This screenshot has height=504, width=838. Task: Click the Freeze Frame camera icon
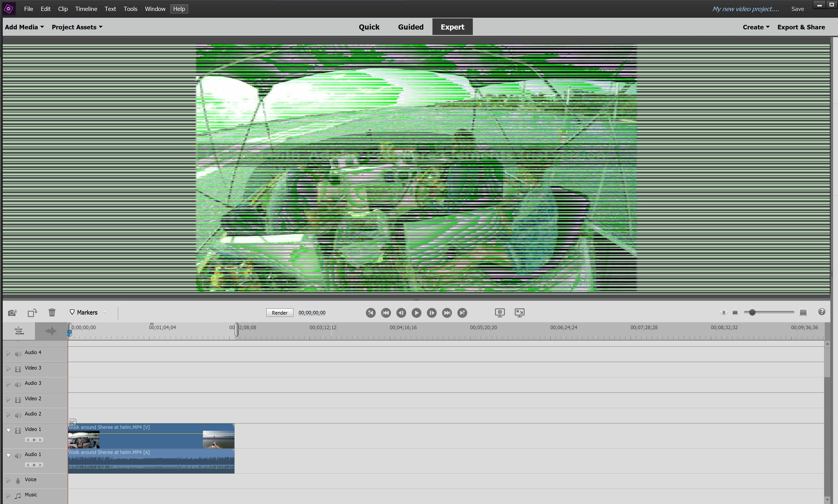(x=13, y=312)
